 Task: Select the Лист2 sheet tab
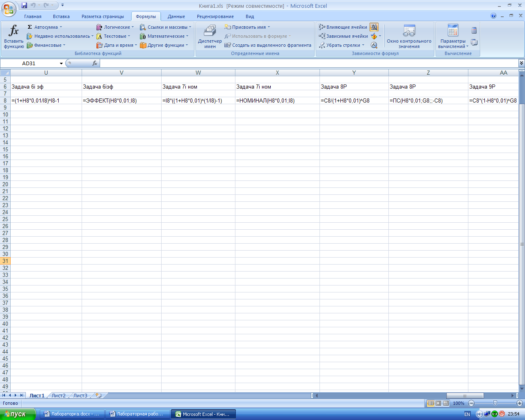pyautogui.click(x=58, y=395)
